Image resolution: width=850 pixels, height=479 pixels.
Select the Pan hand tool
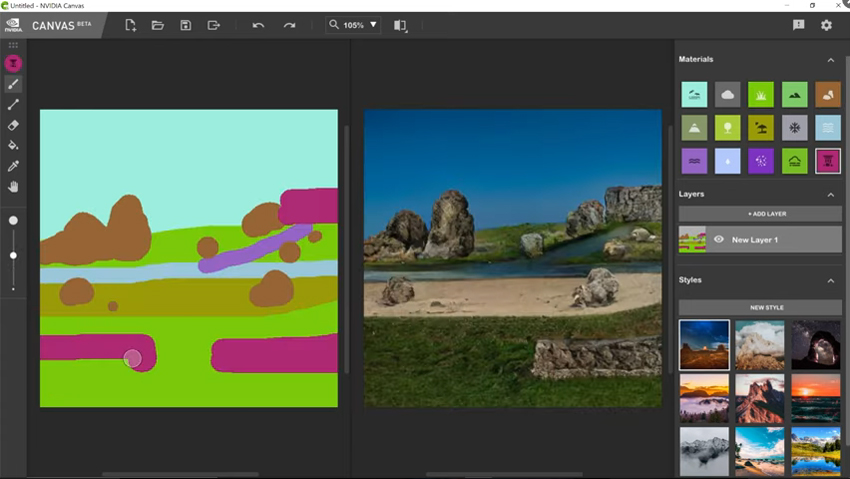pyautogui.click(x=14, y=187)
